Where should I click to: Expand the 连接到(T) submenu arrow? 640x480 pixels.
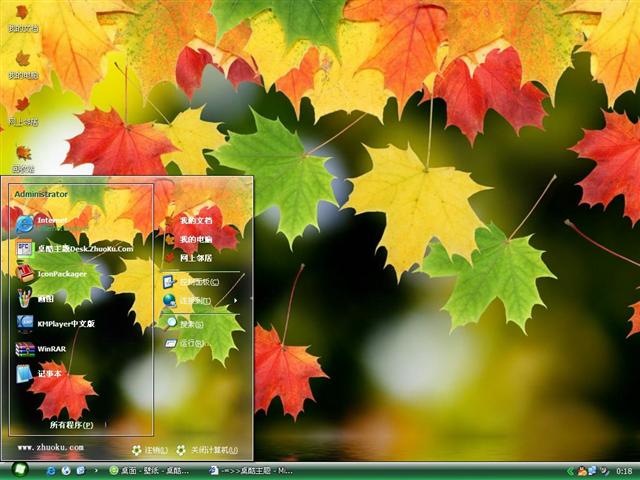[x=236, y=301]
